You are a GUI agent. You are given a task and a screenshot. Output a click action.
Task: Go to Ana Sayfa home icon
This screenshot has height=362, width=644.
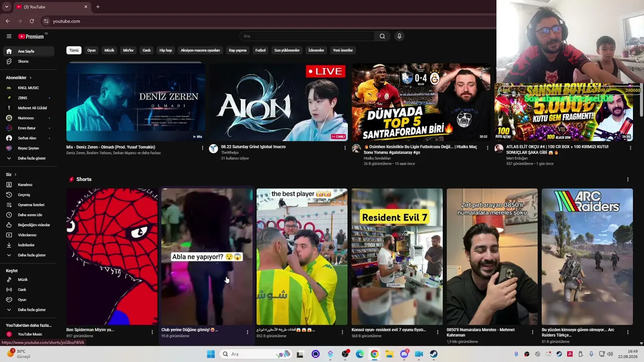[x=9, y=51]
